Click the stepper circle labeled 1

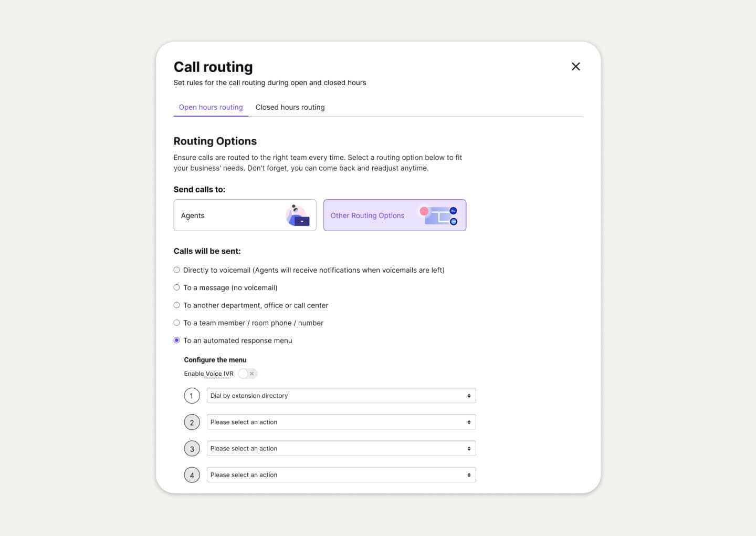[x=192, y=395]
